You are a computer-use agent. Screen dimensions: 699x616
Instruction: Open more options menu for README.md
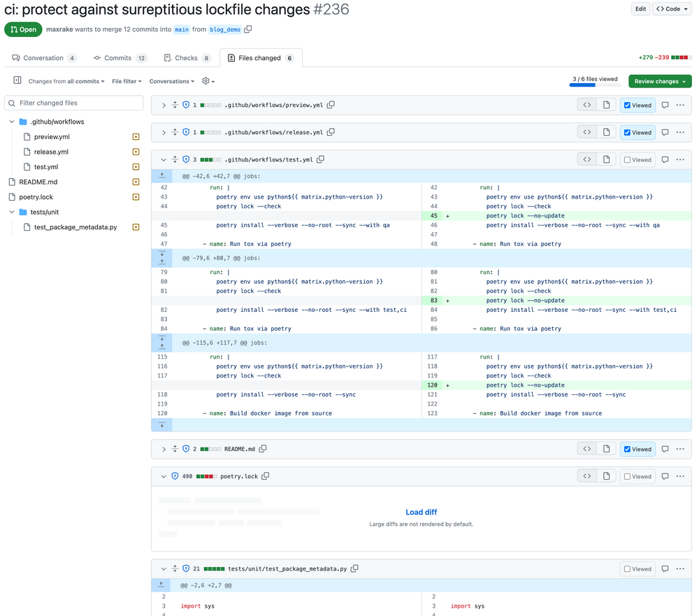(679, 449)
